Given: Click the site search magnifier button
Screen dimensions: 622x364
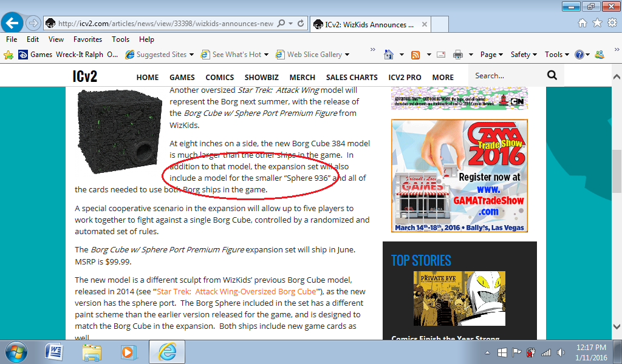Looking at the screenshot, I should (552, 75).
